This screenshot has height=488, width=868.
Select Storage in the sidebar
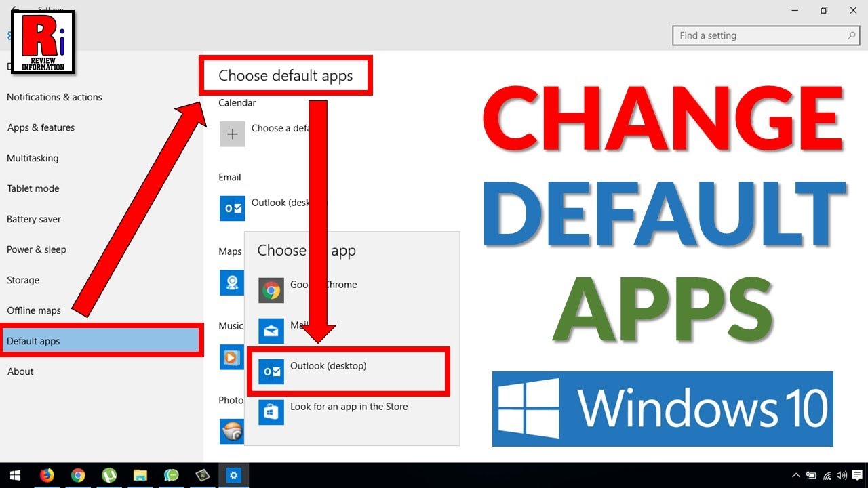point(23,280)
